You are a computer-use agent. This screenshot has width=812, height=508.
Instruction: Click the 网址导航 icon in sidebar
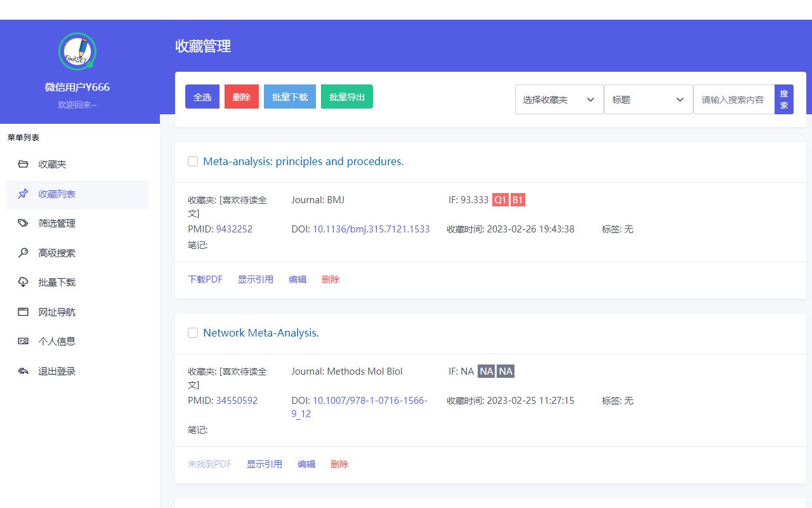click(x=23, y=312)
